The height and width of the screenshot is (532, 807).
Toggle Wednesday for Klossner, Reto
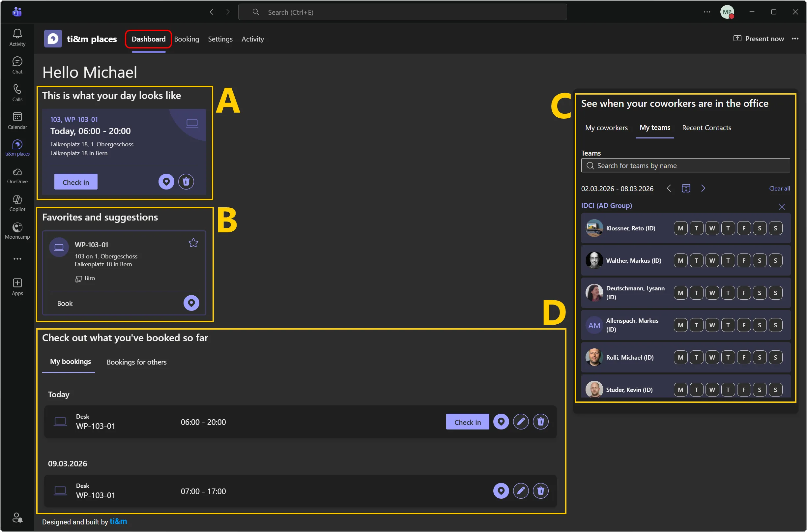[712, 228]
